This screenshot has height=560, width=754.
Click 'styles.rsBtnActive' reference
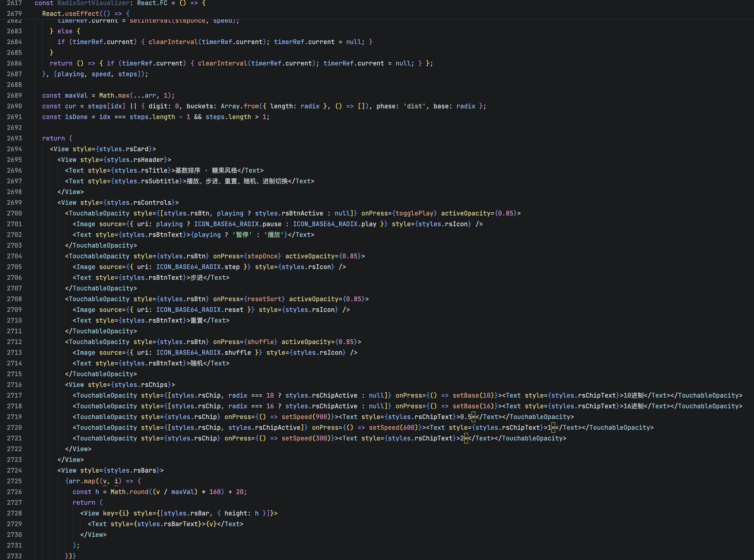click(289, 214)
